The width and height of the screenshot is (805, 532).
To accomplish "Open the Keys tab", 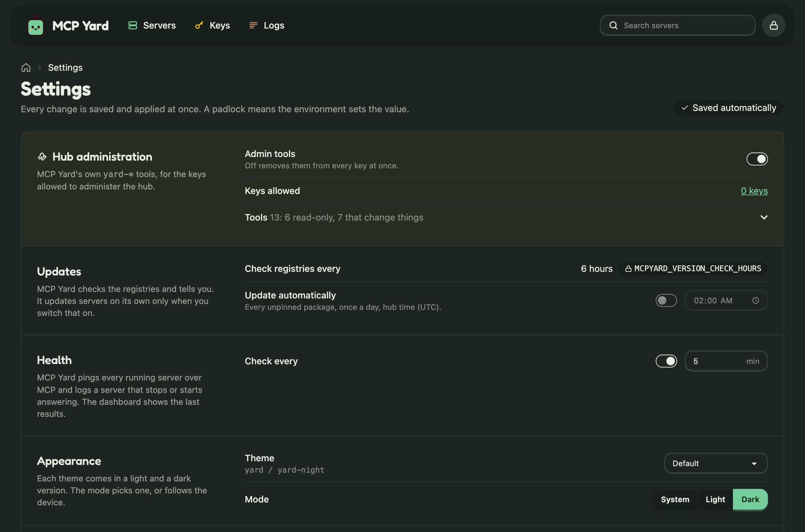I will pos(213,25).
